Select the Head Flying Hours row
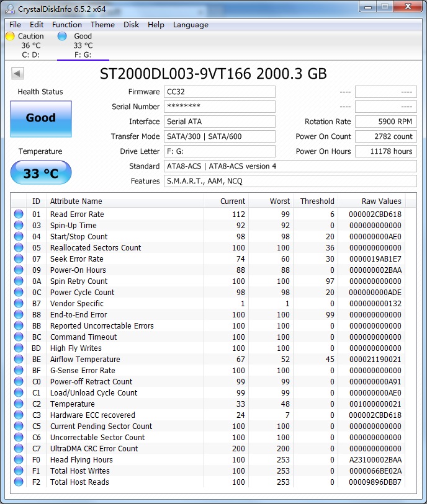 pyautogui.click(x=208, y=459)
